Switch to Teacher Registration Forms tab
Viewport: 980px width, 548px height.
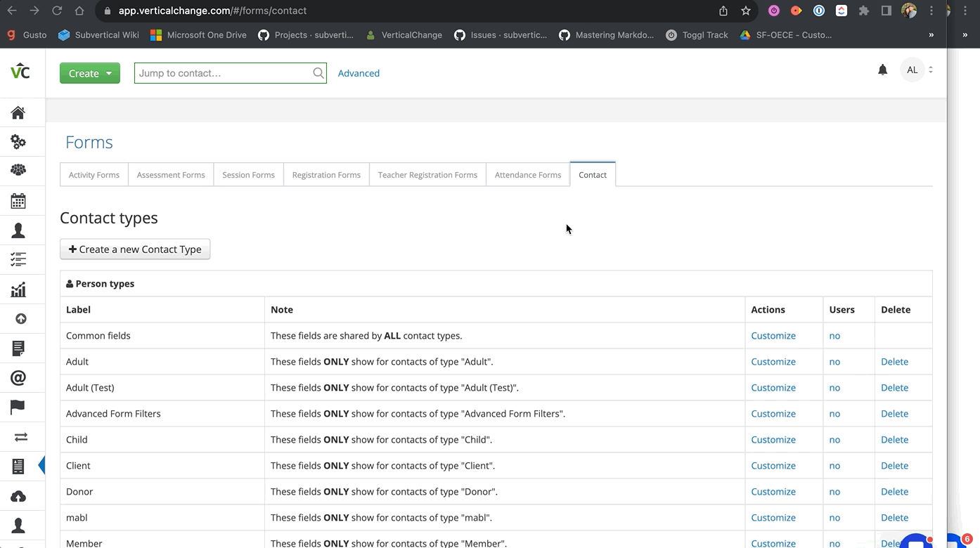pyautogui.click(x=427, y=175)
